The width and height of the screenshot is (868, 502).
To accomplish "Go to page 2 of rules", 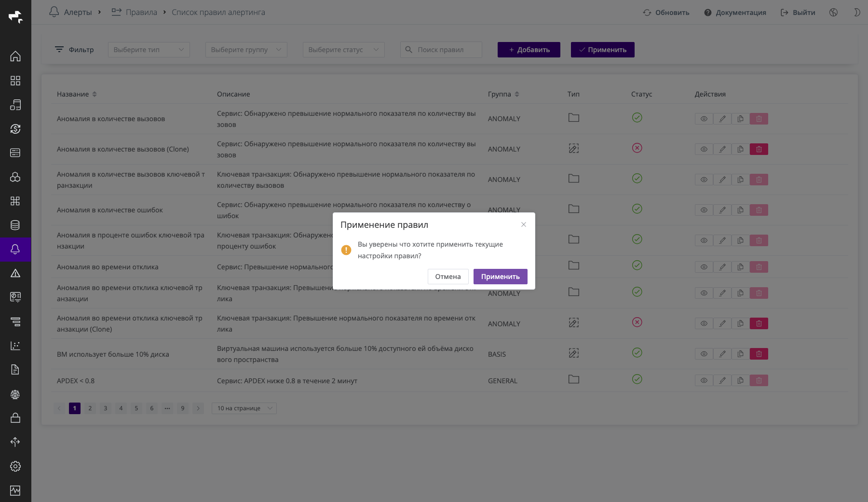I will [x=90, y=408].
